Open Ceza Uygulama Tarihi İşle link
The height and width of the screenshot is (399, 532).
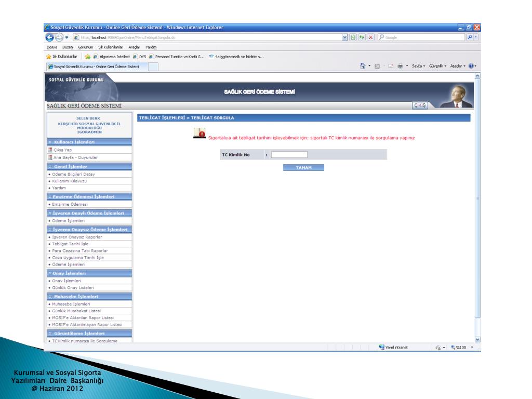(78, 258)
